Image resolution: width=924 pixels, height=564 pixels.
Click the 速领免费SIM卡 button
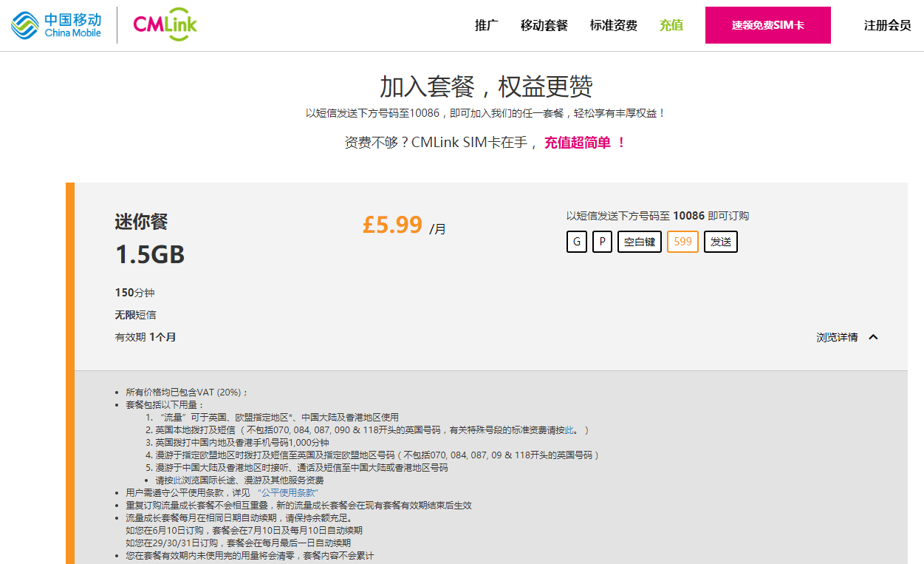pos(768,25)
